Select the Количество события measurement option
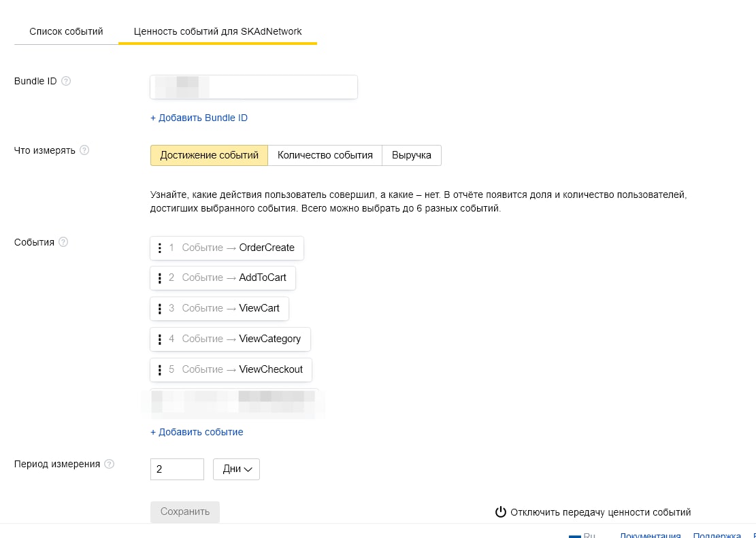Screen dimensions: 756x538 point(325,155)
